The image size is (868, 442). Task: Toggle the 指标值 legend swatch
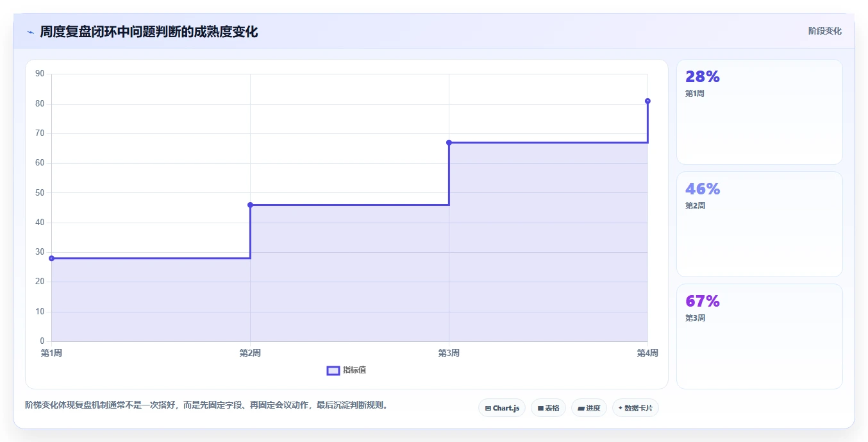(333, 370)
